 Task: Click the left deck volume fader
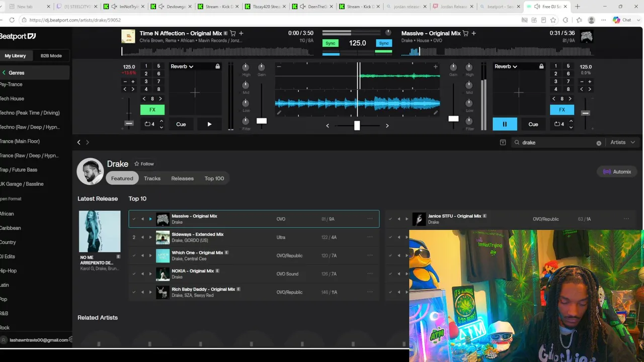[x=262, y=121]
